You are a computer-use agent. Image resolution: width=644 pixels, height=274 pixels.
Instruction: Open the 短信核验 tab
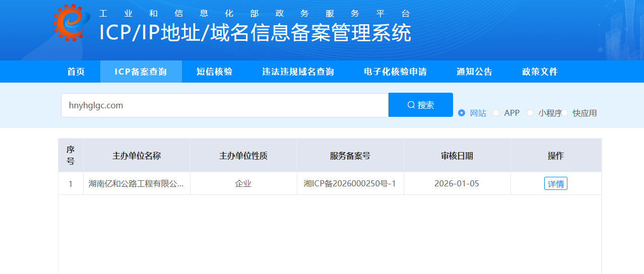(214, 72)
